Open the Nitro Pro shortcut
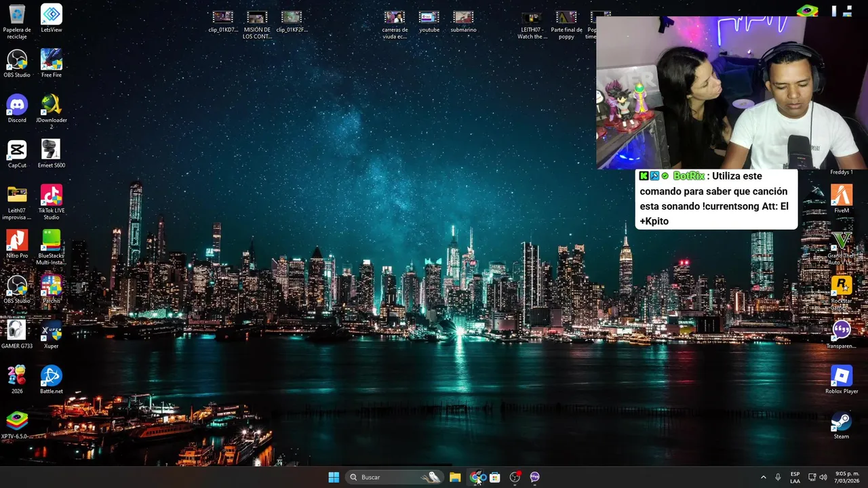This screenshot has height=488, width=868. (17, 244)
